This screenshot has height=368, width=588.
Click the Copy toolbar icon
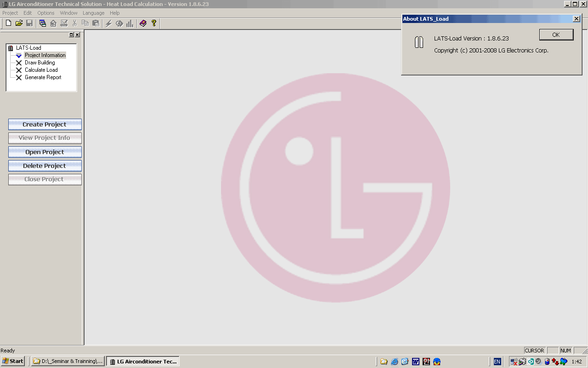tap(85, 23)
